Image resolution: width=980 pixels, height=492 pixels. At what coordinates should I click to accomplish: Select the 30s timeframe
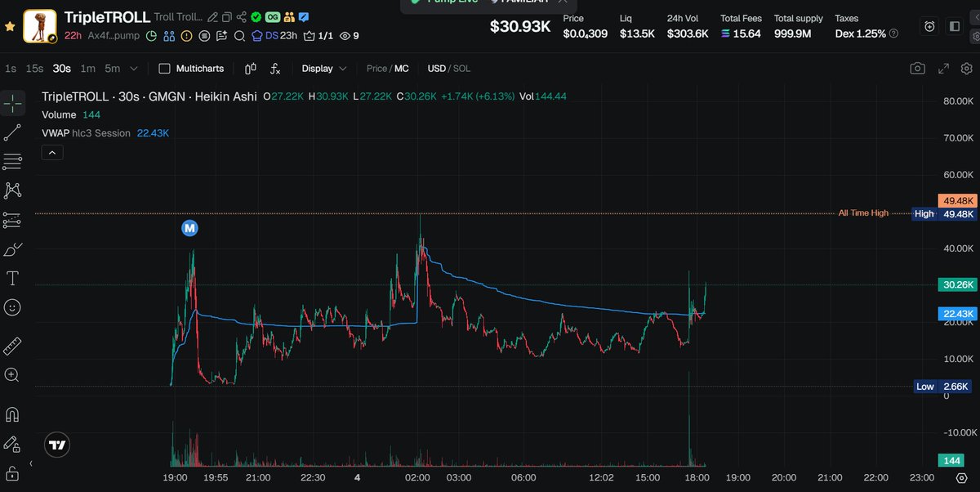(x=61, y=69)
